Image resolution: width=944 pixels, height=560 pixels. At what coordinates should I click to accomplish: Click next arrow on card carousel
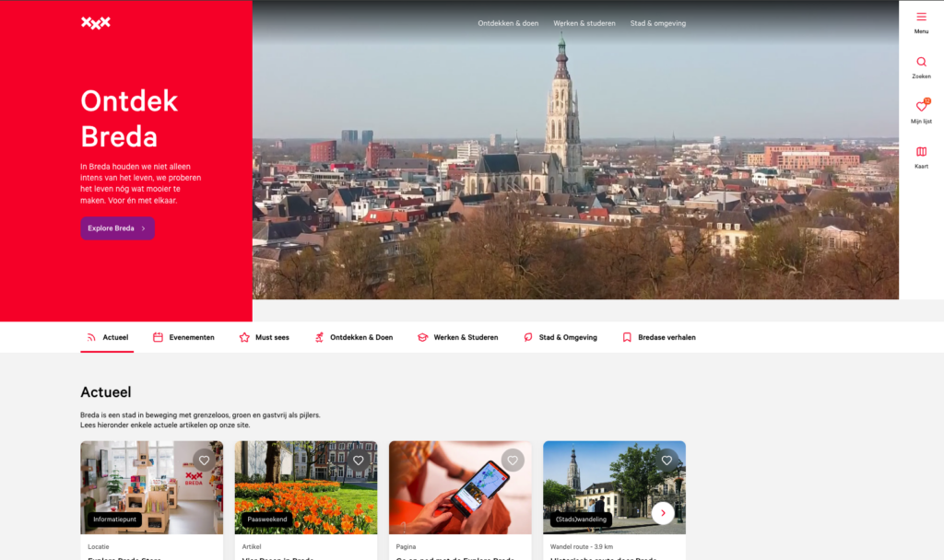pos(662,513)
